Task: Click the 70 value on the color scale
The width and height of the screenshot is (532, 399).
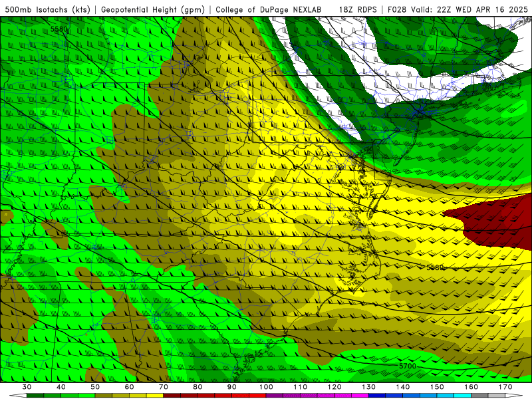Action: tap(164, 387)
